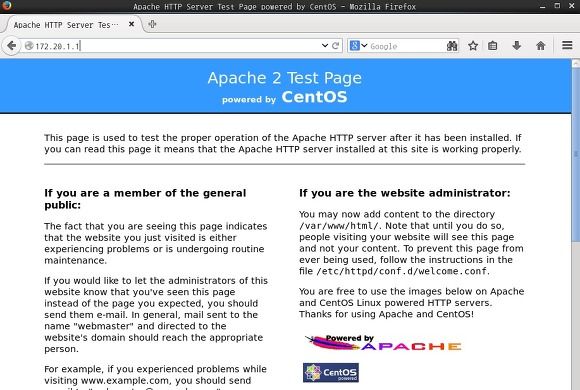580x390 pixels.
Task: Click the 'CentOS' banner text
Action: (314, 97)
